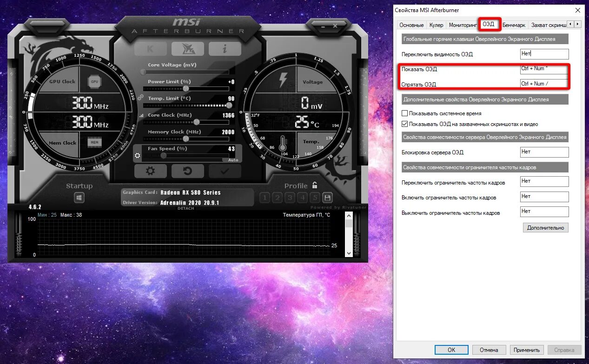The height and width of the screenshot is (364, 589).
Task: Click Включить ограничитель частоты кадров field
Action: coord(544,196)
